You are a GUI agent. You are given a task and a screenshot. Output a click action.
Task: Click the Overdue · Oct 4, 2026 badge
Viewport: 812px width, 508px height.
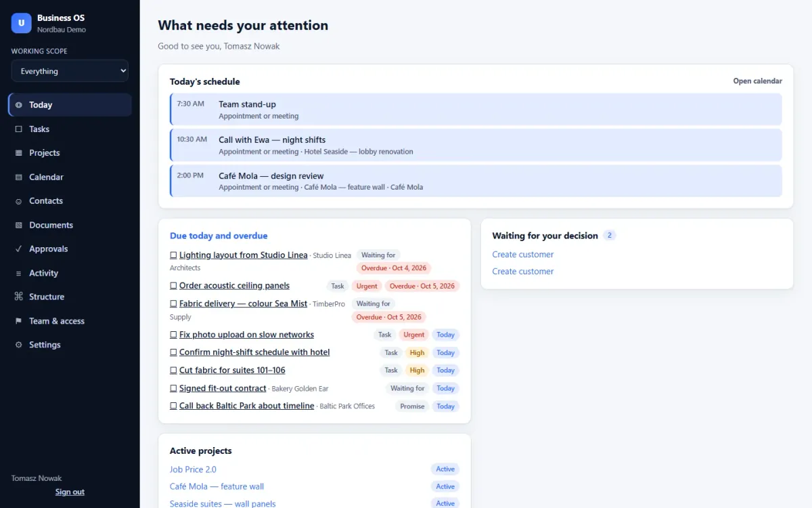tap(394, 268)
